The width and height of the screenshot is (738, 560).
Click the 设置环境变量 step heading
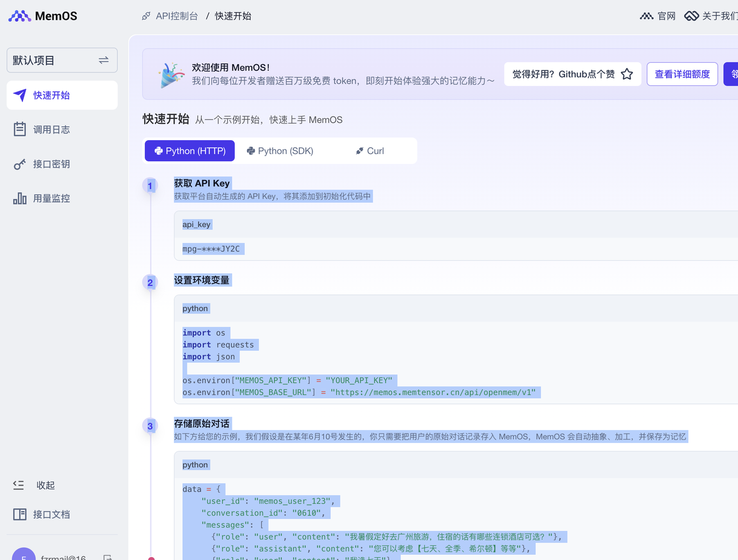(x=202, y=280)
